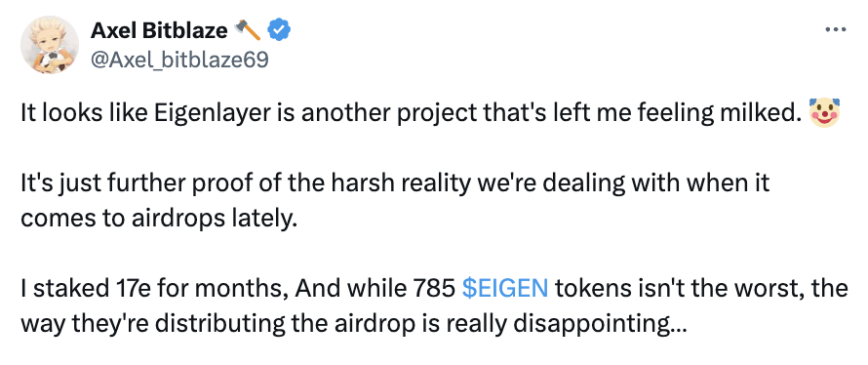Visit the @Axel_bitblaze69 handle
868x365 pixels.
coord(179,59)
